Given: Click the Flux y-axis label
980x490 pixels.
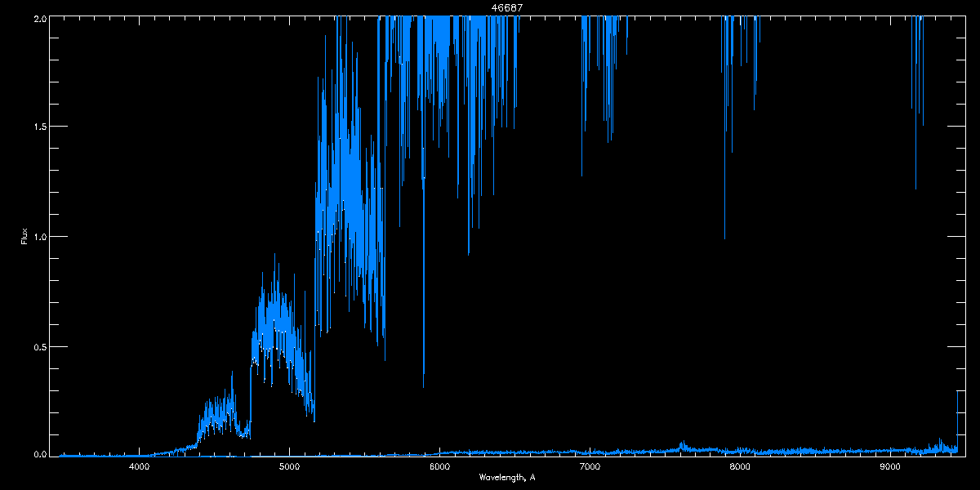Looking at the screenshot, I should click(x=24, y=237).
